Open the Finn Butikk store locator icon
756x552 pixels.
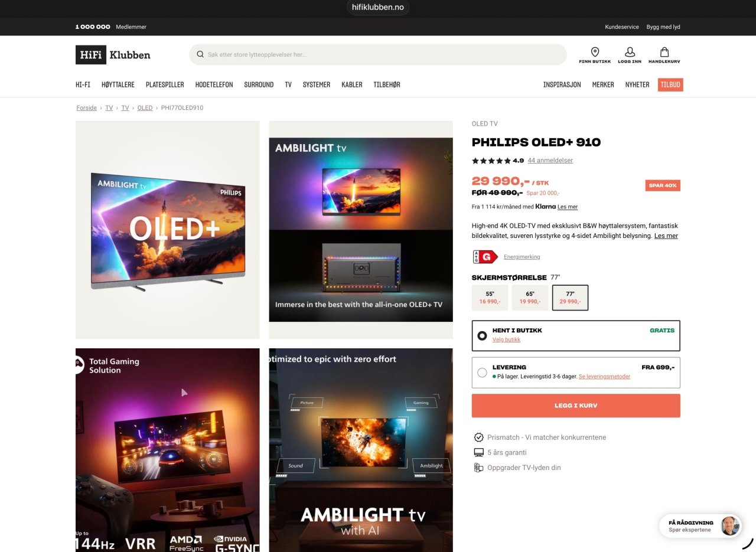point(595,52)
